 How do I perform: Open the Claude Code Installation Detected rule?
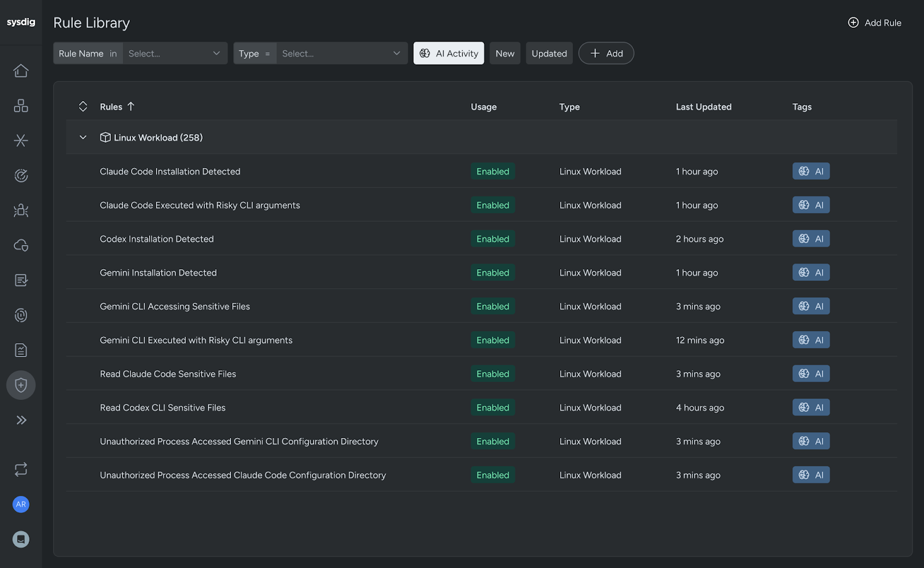coord(170,172)
